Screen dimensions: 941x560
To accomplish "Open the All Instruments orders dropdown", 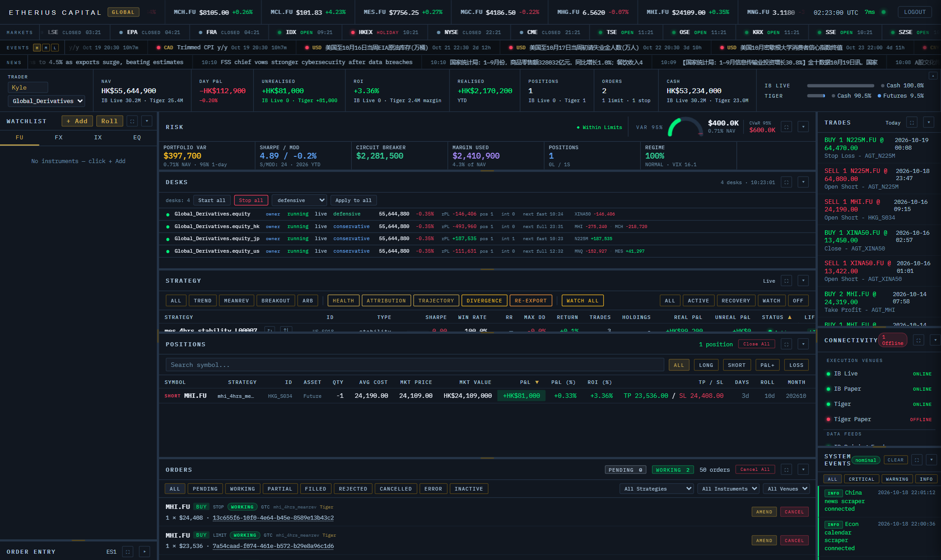I will point(729,489).
